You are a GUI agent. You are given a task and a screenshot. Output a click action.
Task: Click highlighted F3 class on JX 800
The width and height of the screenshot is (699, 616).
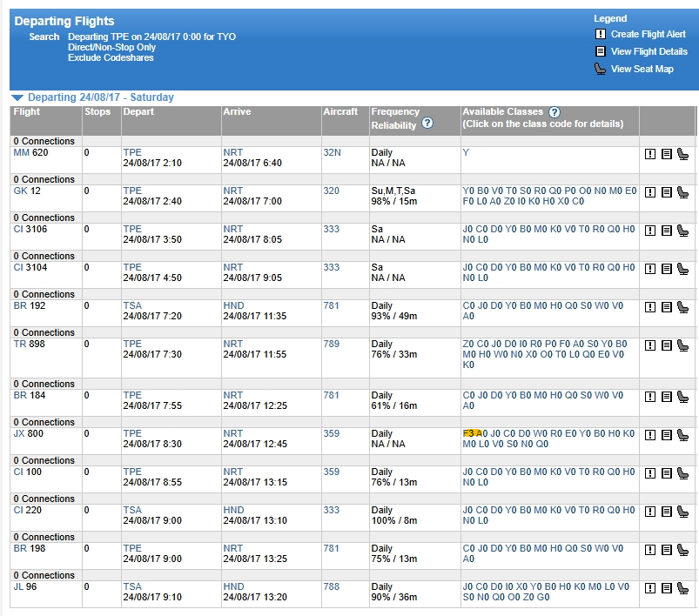pos(468,433)
